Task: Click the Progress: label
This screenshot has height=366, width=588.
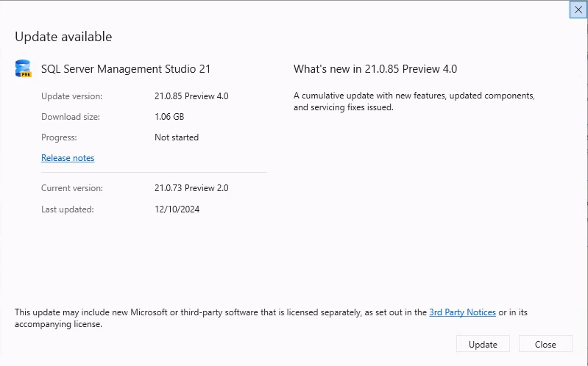Action: click(59, 137)
